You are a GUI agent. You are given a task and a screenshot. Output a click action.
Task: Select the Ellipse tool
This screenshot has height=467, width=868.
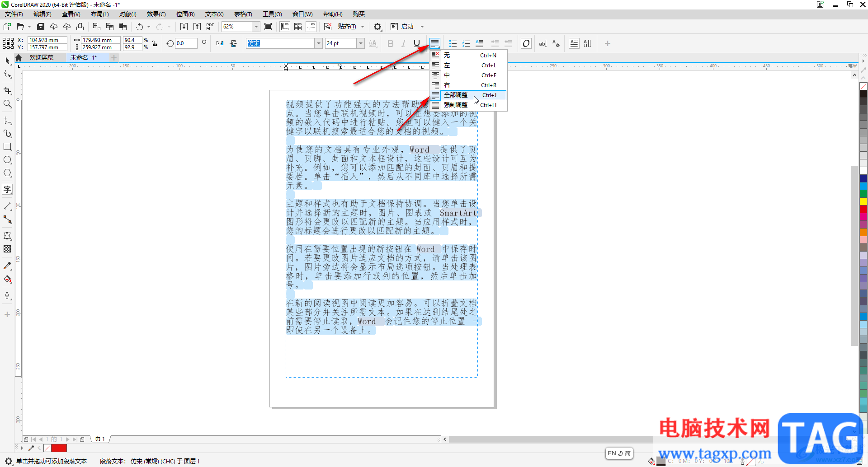[x=7, y=160]
